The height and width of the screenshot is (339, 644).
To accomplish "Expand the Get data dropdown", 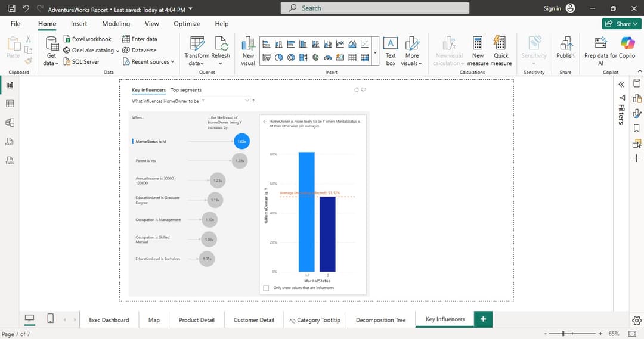I will point(51,63).
